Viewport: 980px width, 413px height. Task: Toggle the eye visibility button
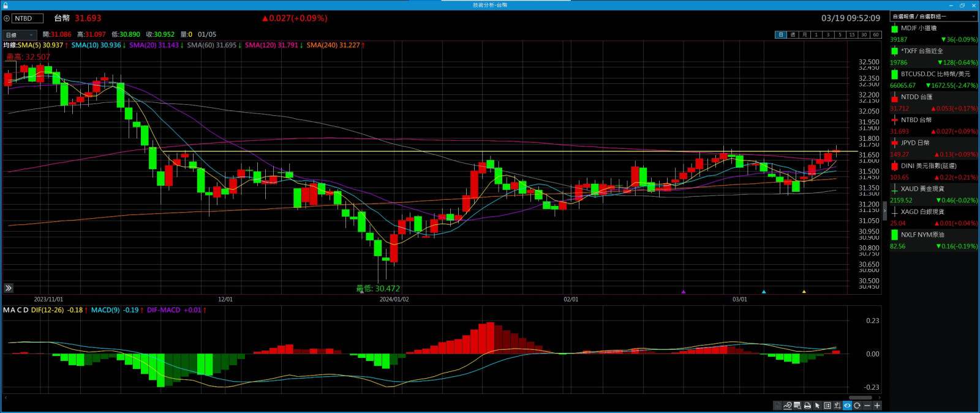click(x=847, y=406)
